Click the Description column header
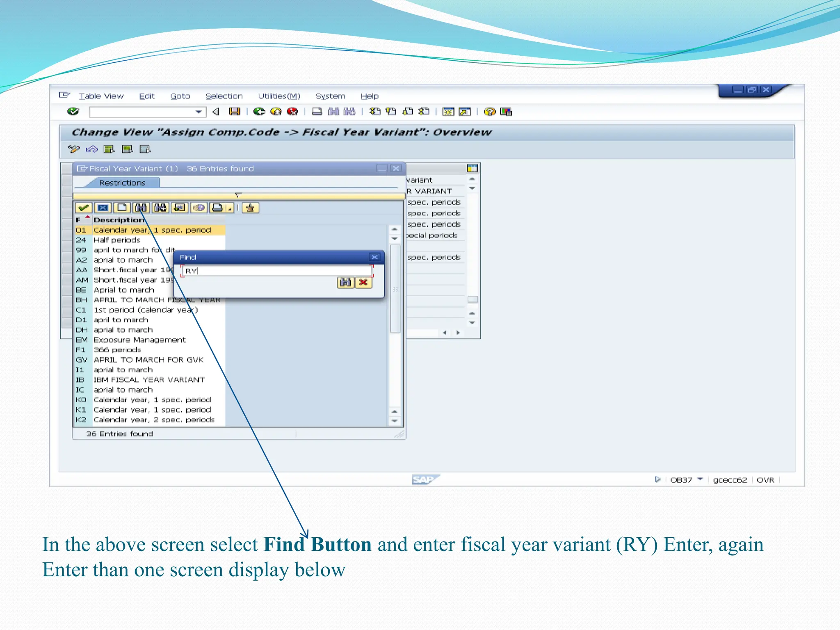The height and width of the screenshot is (630, 840). tap(119, 220)
